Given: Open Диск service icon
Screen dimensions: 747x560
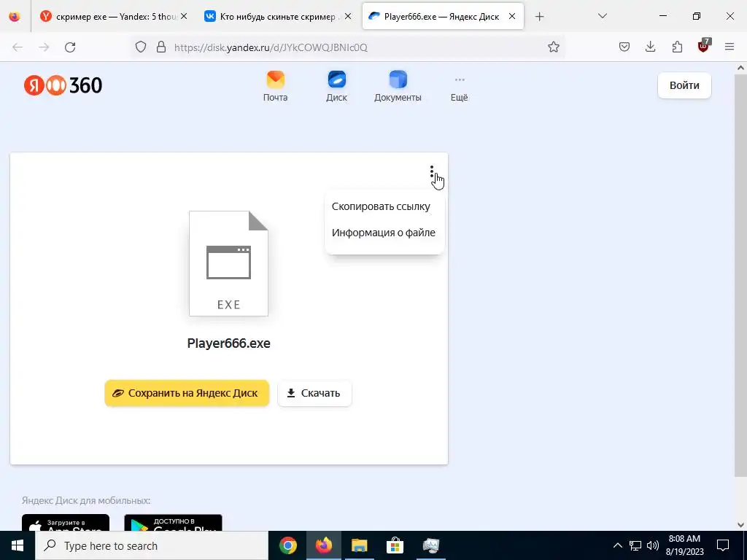Looking at the screenshot, I should [337, 86].
